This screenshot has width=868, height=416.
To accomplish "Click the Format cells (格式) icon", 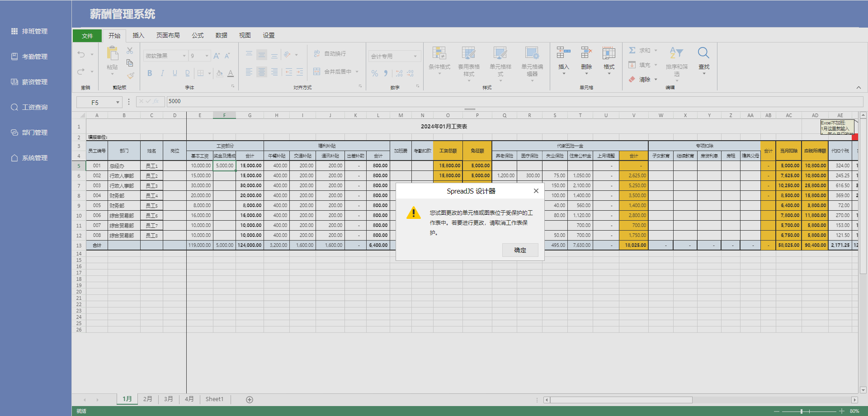I will (609, 53).
